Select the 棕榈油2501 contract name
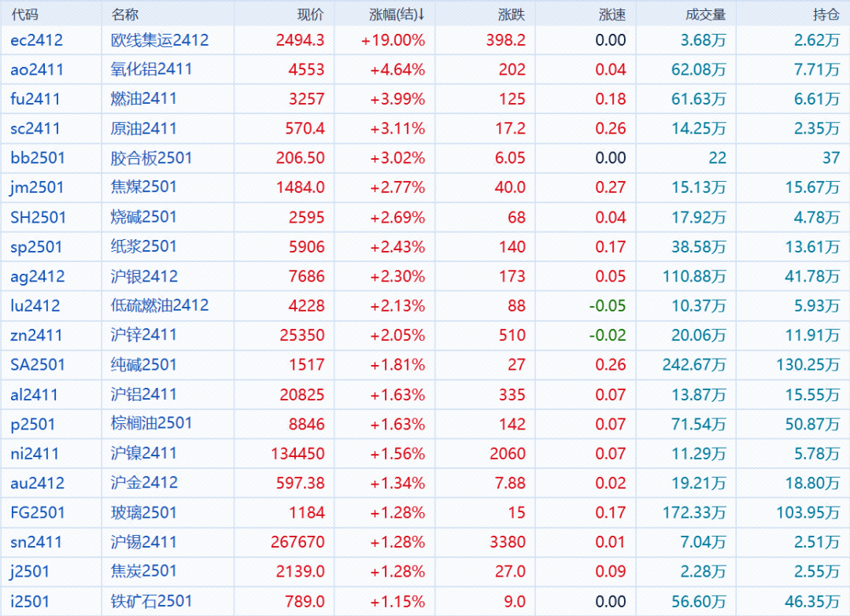The width and height of the screenshot is (850, 616). (151, 424)
